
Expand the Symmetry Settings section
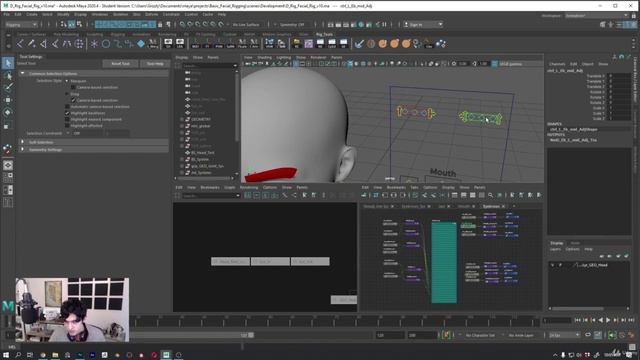tap(23, 149)
